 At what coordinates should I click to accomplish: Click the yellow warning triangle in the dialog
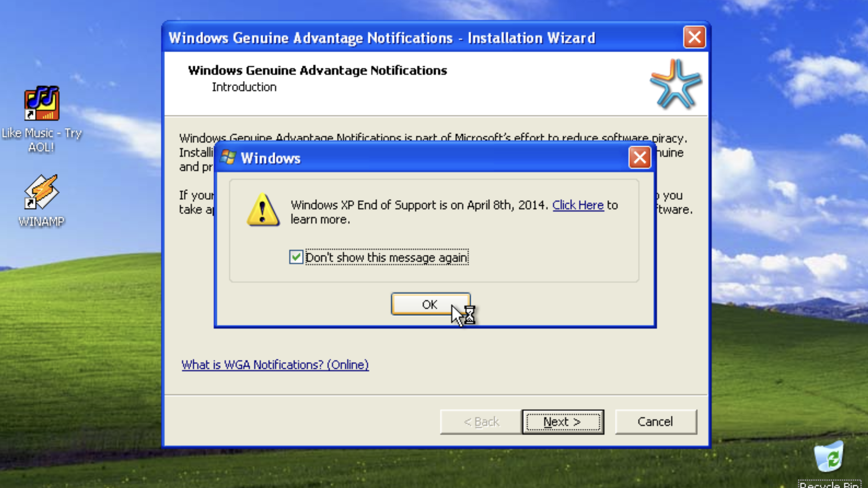pyautogui.click(x=264, y=213)
